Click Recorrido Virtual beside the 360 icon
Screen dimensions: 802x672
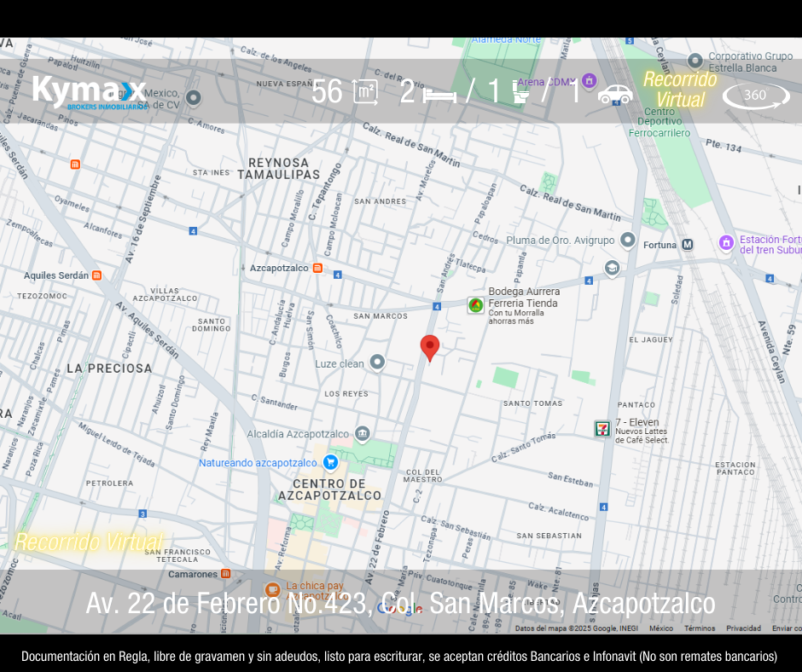tap(680, 90)
